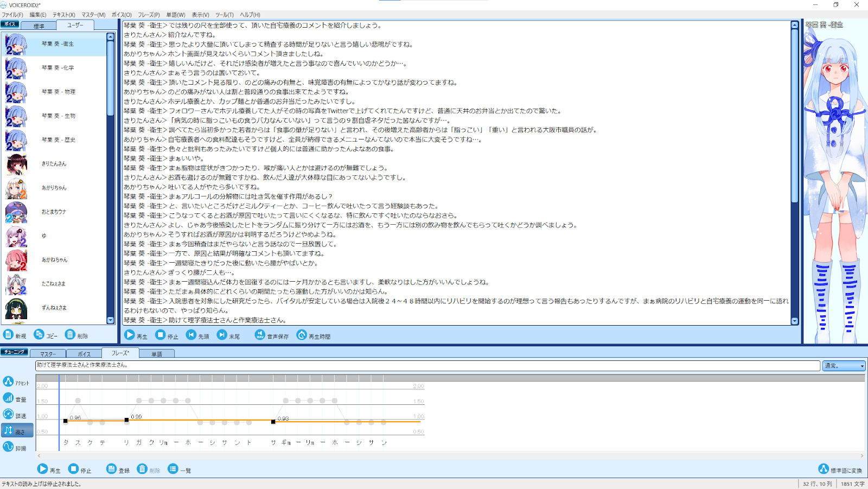Viewport: 868px width, 489px height.
Task: Click the pitch control point labeled 0.99
Action: tap(126, 420)
